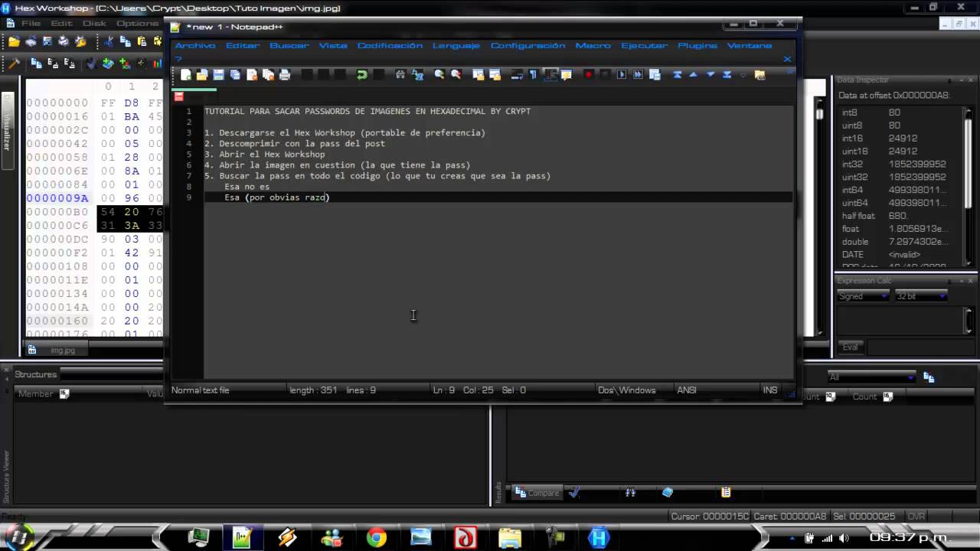The width and height of the screenshot is (980, 551).
Task: Open the Structures dropdown field
Action: [112, 374]
